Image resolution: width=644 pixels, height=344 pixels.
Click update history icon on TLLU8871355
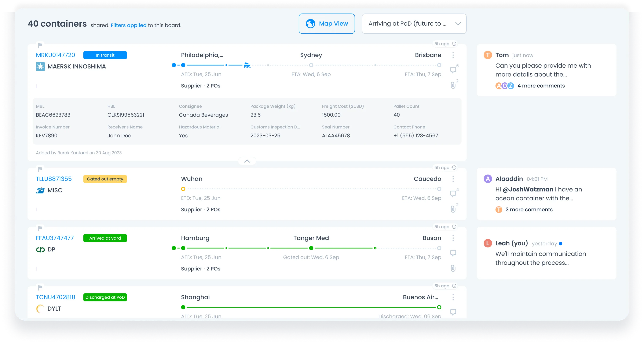click(x=454, y=168)
